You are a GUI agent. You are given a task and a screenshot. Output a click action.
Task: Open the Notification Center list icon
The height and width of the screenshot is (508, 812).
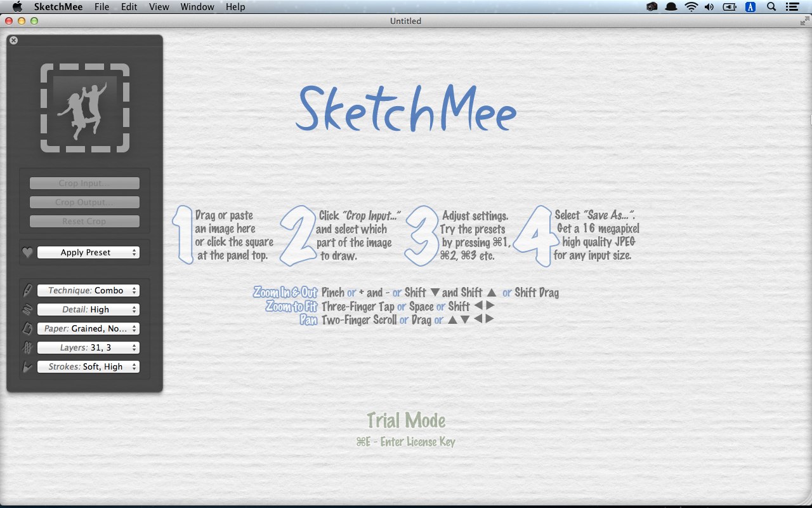(792, 7)
